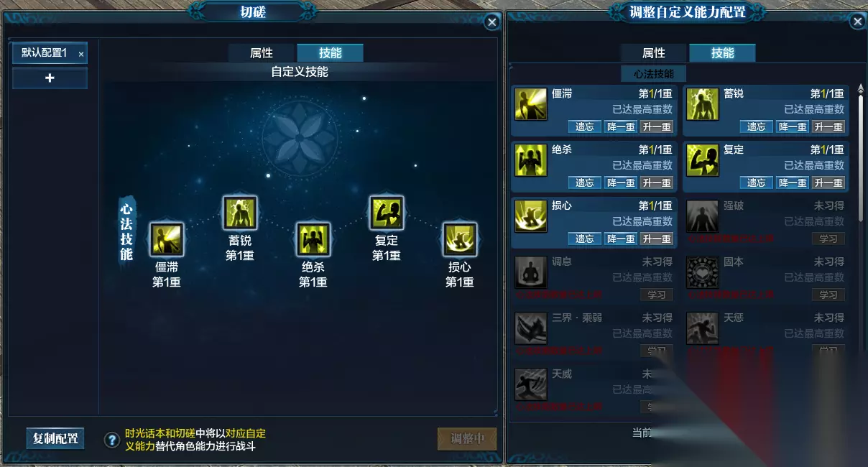This screenshot has height=467, width=868.
Task: Click the skill list vertical scrollbar
Action: coord(860,154)
